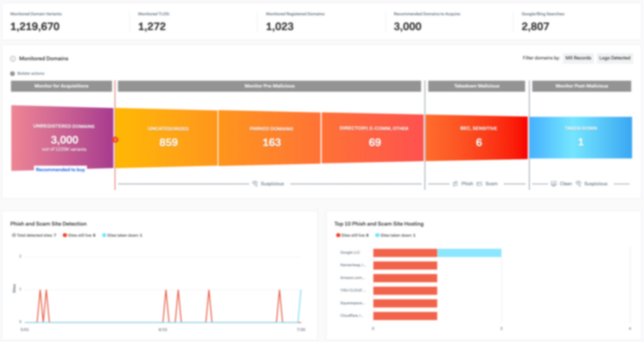Click Monitored Registered Domains value 1,023
This screenshot has height=342, width=644.
coord(280,26)
